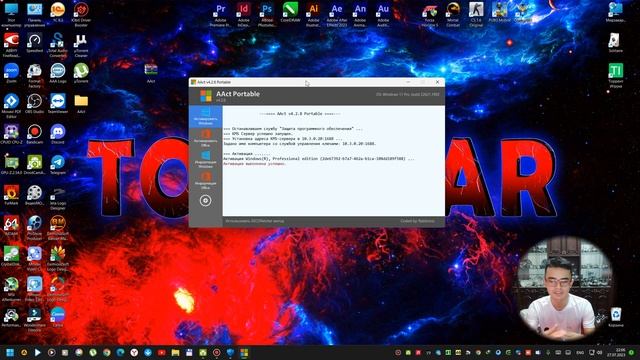Viewport: 640px width, 360px height.
Task: Open IObit Driver Booster shortcut
Action: point(81,14)
